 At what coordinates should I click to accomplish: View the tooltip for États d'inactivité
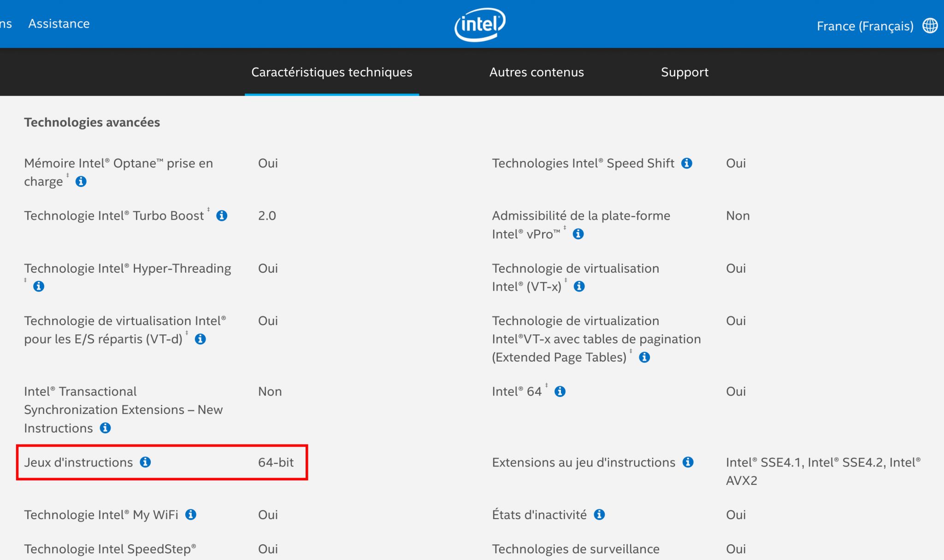[x=599, y=514]
